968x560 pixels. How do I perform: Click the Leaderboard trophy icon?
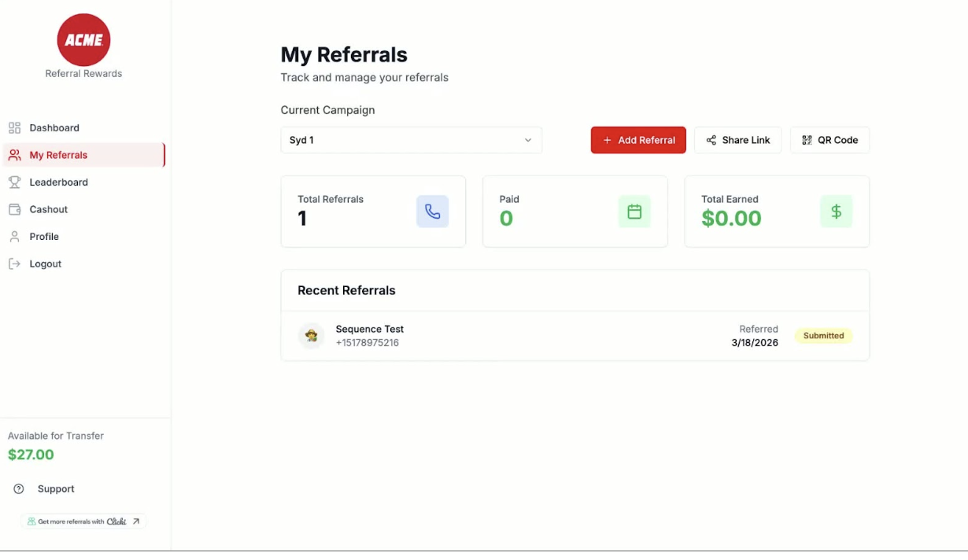(14, 182)
